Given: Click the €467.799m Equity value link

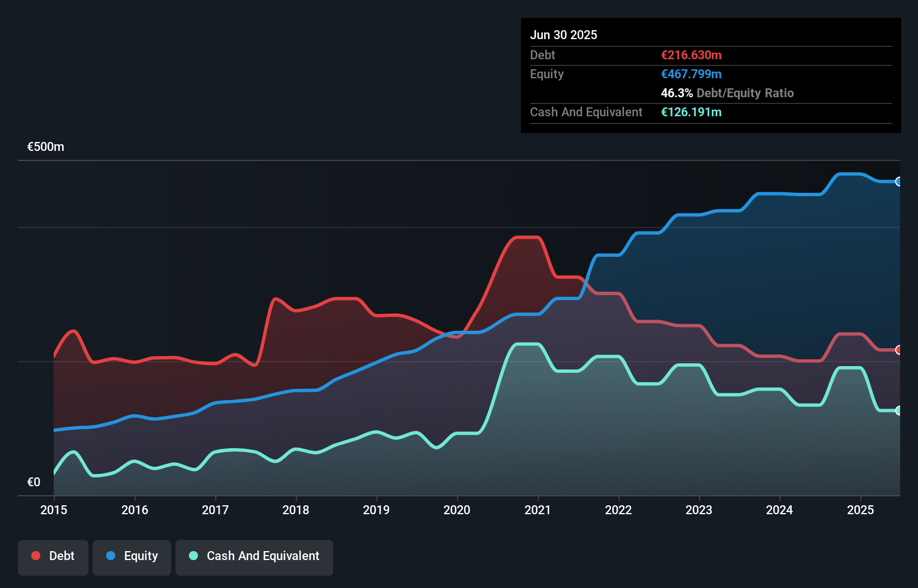Looking at the screenshot, I should coord(691,74).
